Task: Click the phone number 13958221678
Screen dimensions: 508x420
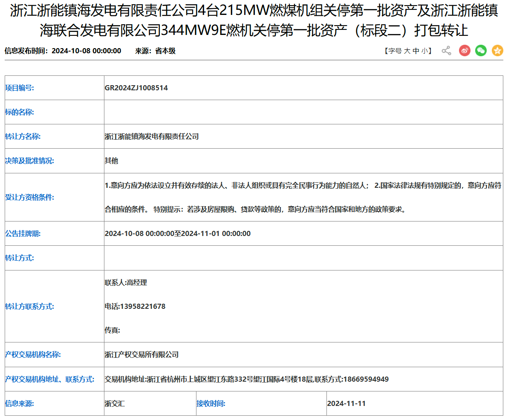Action: coord(142,306)
